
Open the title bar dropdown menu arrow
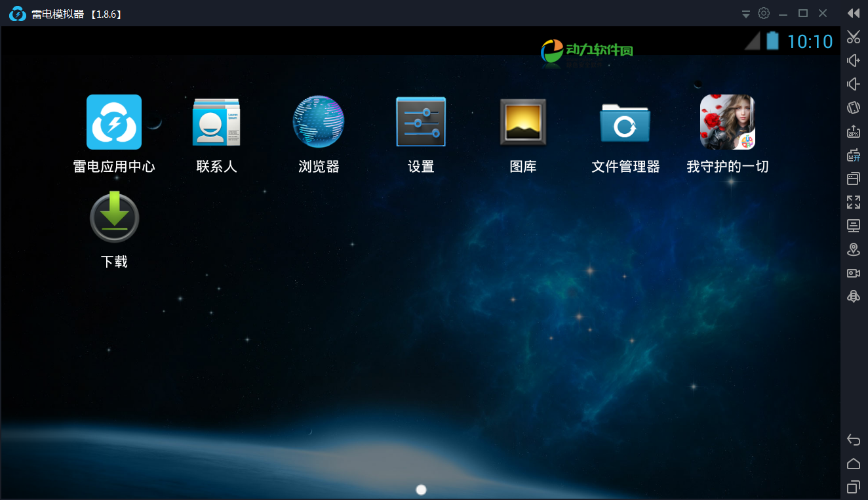[x=746, y=14]
